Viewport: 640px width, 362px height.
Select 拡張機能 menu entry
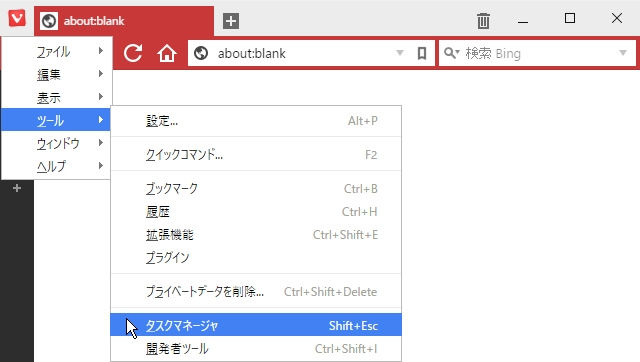click(256, 234)
